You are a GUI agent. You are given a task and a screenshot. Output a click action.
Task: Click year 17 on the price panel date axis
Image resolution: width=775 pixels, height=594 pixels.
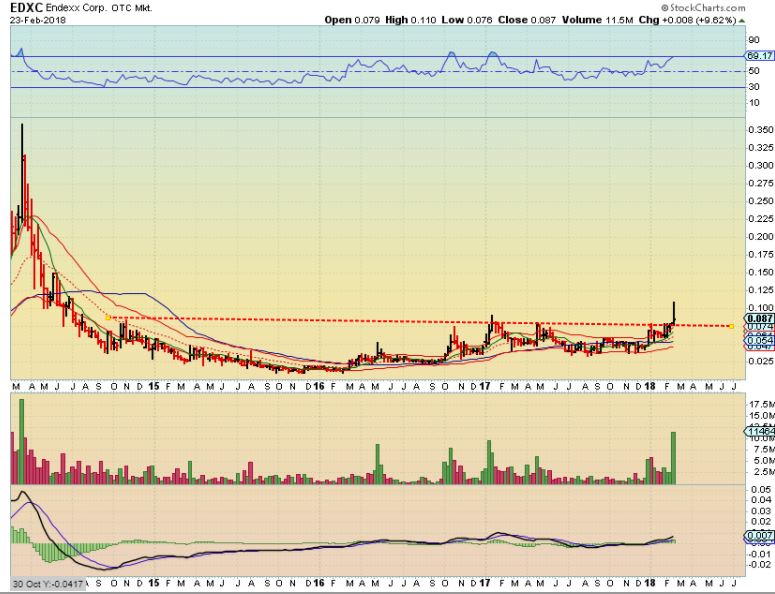[x=484, y=386]
